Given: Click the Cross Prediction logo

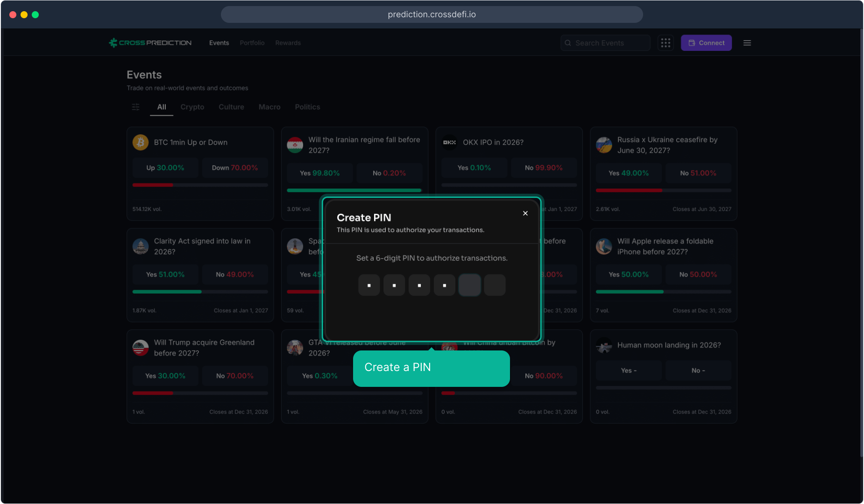Looking at the screenshot, I should [x=150, y=43].
